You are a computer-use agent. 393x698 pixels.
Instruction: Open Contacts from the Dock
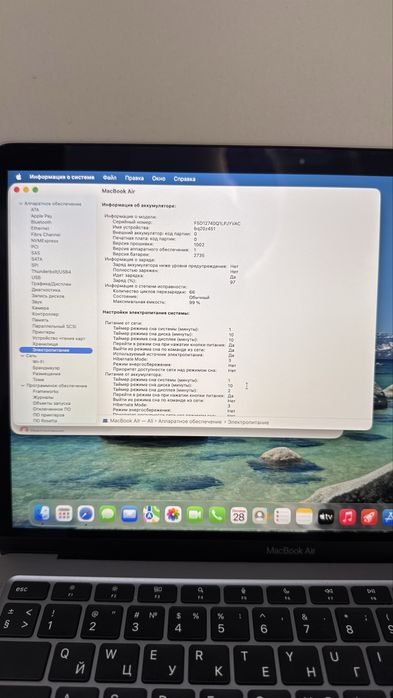[260, 515]
